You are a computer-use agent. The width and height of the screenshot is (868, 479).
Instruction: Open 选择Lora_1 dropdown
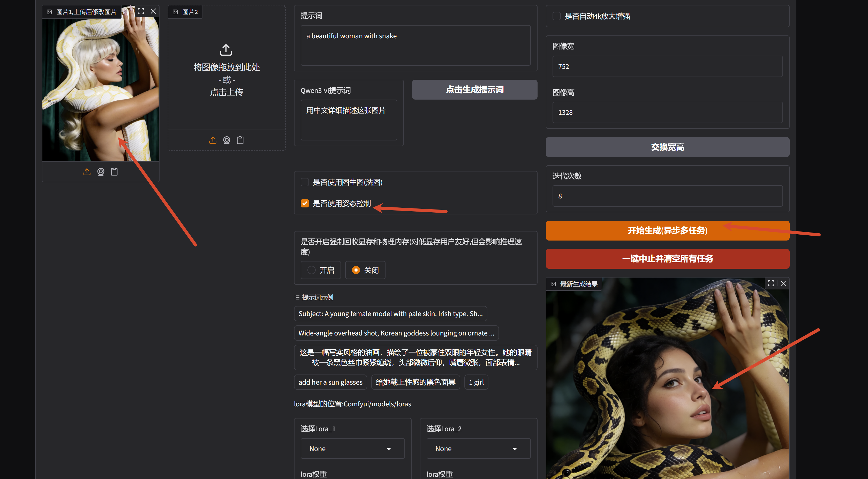(352, 449)
